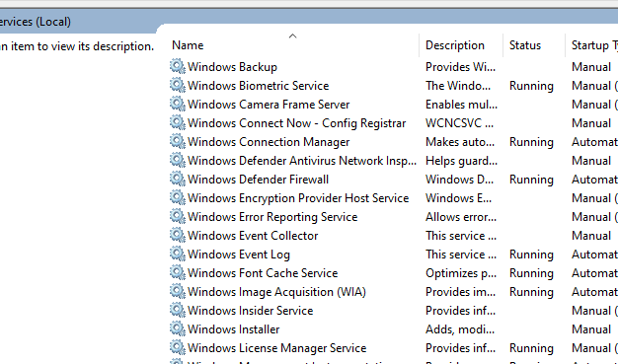
Task: Click the gear icon of Windows Error Reporting Service
Action: pyautogui.click(x=178, y=216)
